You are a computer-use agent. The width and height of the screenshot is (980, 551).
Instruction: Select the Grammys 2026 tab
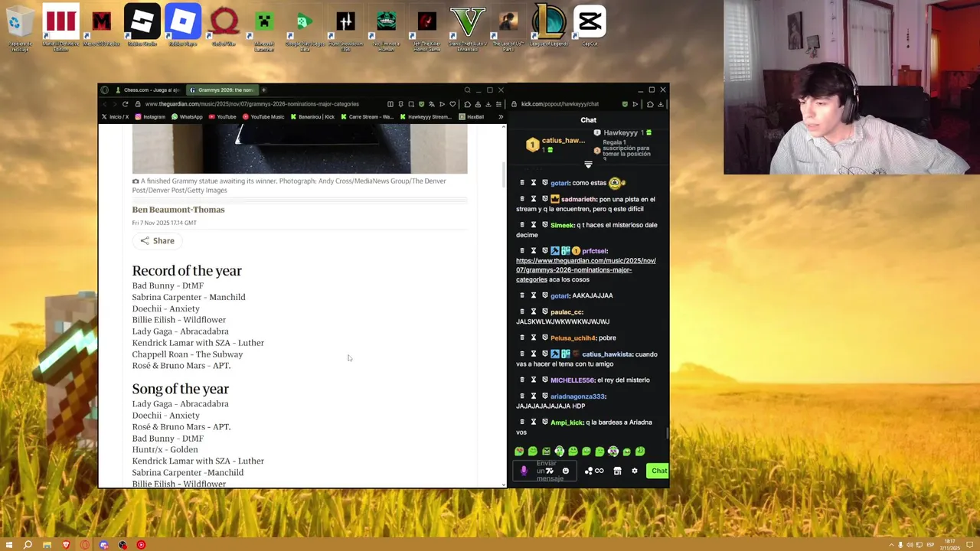click(x=222, y=90)
